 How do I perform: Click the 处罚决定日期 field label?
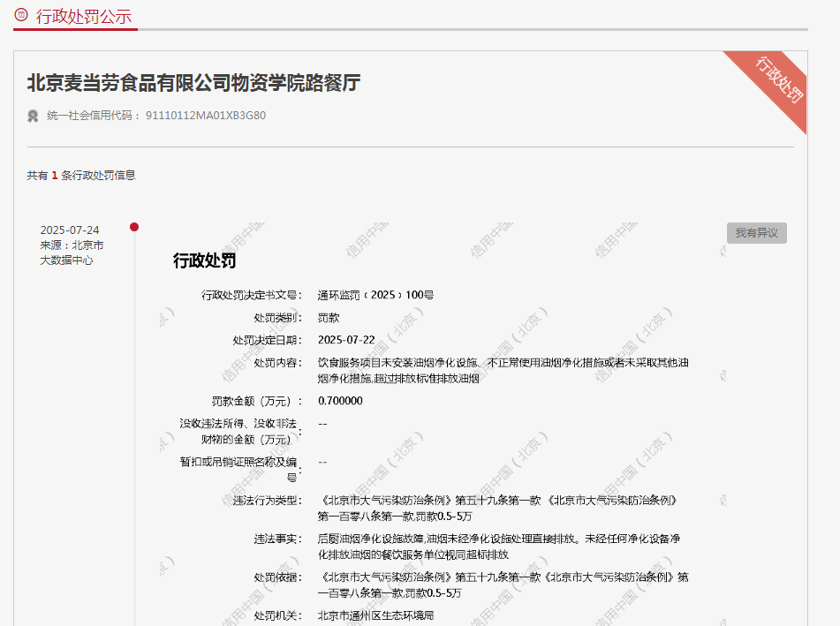(x=268, y=341)
